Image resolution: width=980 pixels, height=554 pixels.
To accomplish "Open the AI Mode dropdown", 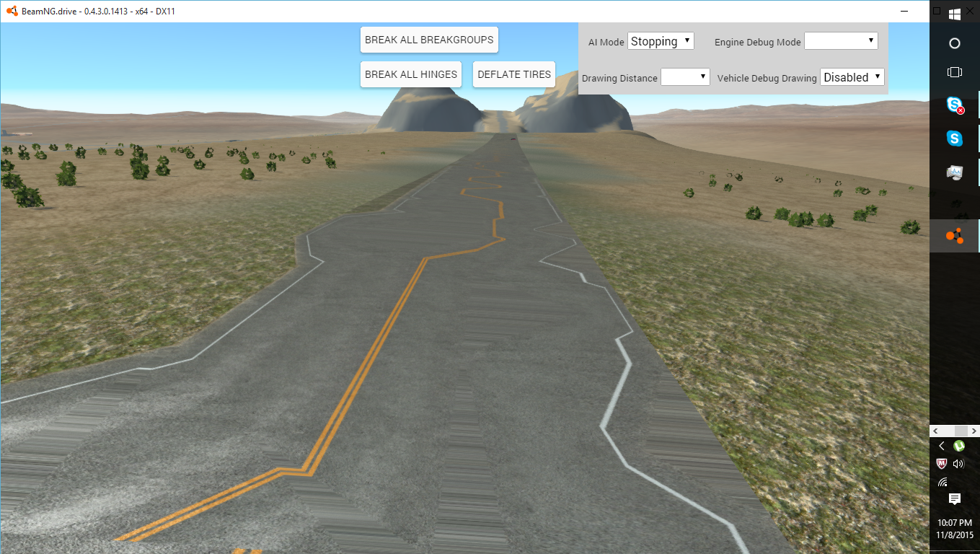I will [661, 41].
